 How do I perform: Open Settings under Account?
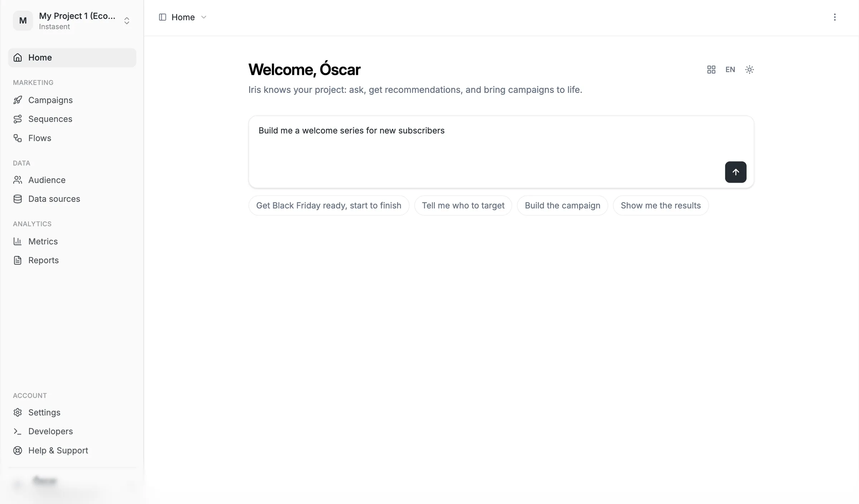tap(72, 412)
